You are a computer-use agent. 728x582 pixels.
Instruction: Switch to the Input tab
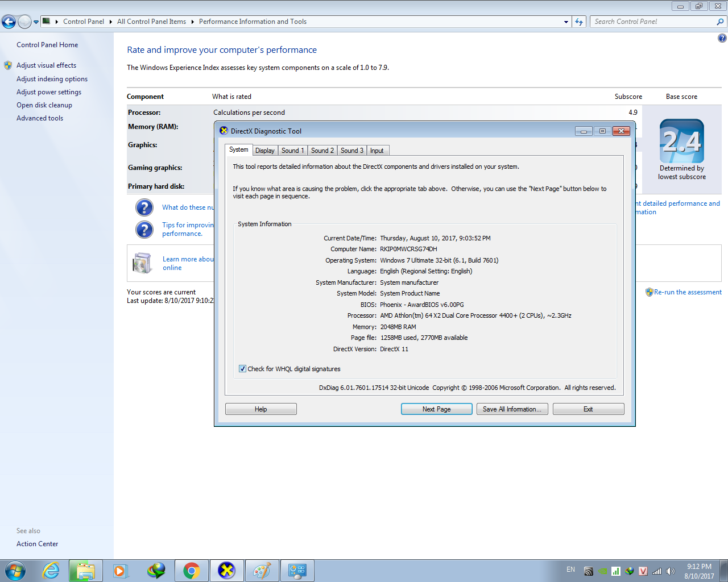point(377,151)
